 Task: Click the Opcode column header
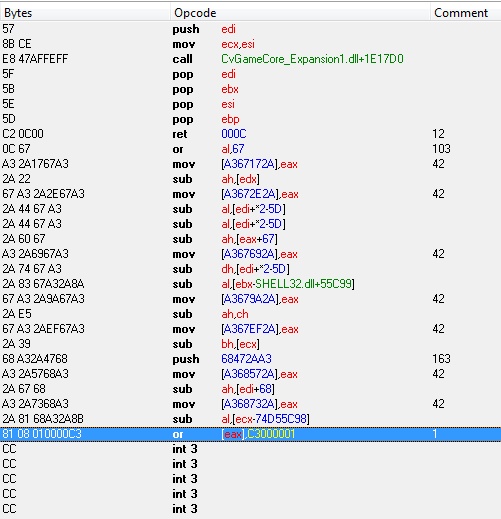click(x=300, y=13)
